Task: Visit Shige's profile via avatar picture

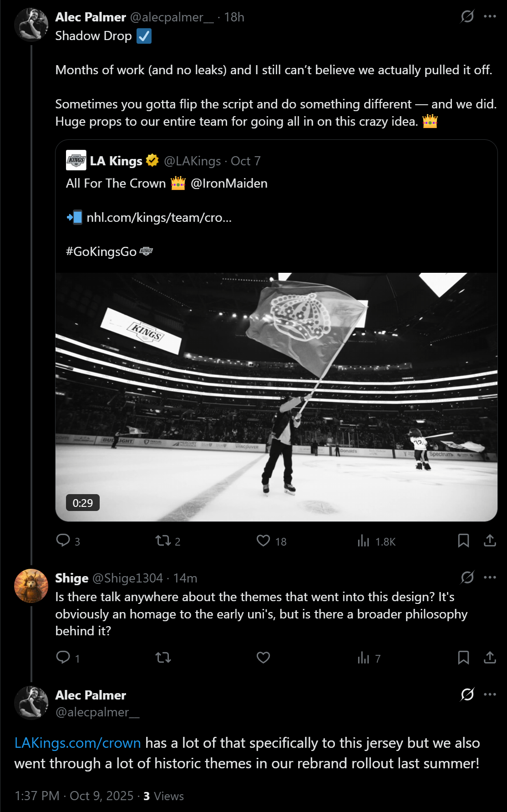Action: click(x=31, y=586)
